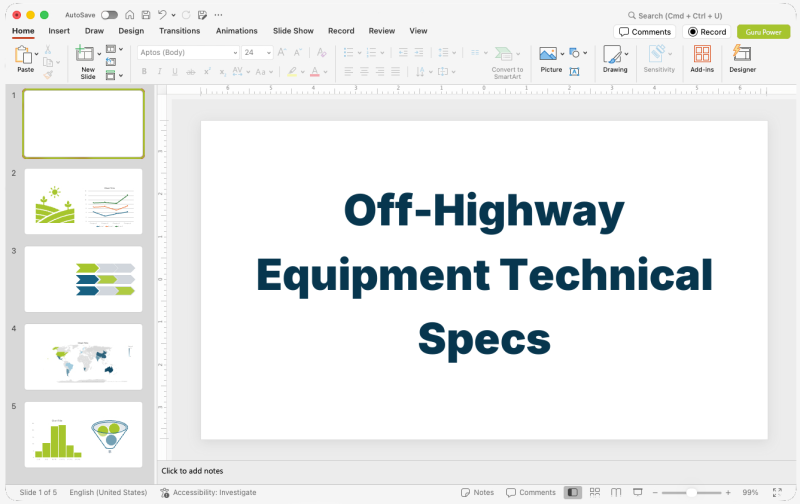
Task: Click the Increase Indent icon
Action: pos(419,53)
